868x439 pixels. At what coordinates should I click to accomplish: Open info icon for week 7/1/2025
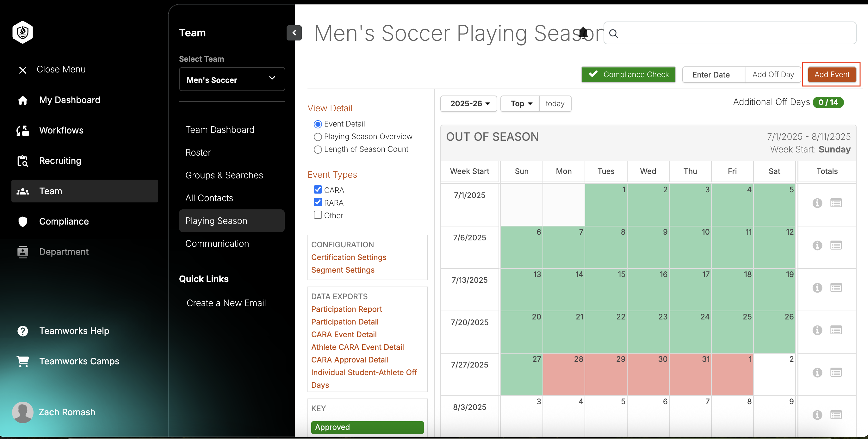coord(817,203)
